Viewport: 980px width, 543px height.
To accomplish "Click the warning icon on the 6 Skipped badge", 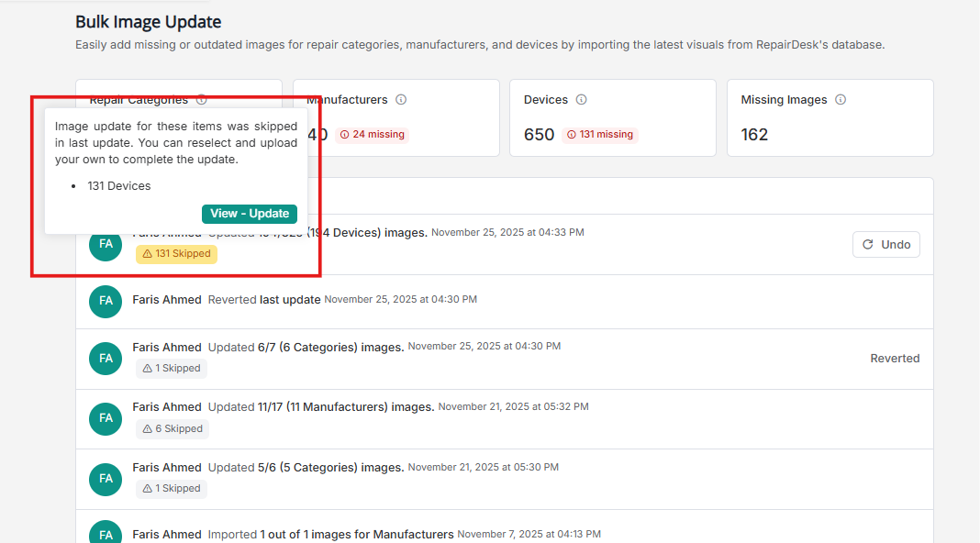I will pos(149,428).
